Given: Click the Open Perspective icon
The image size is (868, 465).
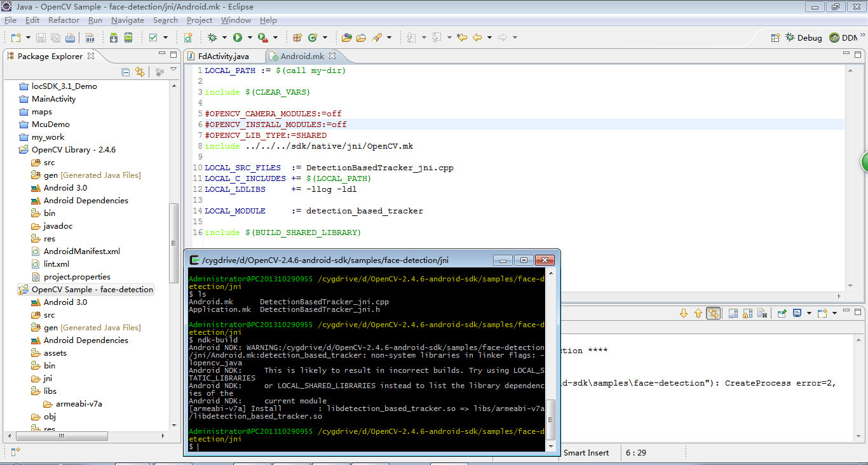Looking at the screenshot, I should click(x=775, y=37).
